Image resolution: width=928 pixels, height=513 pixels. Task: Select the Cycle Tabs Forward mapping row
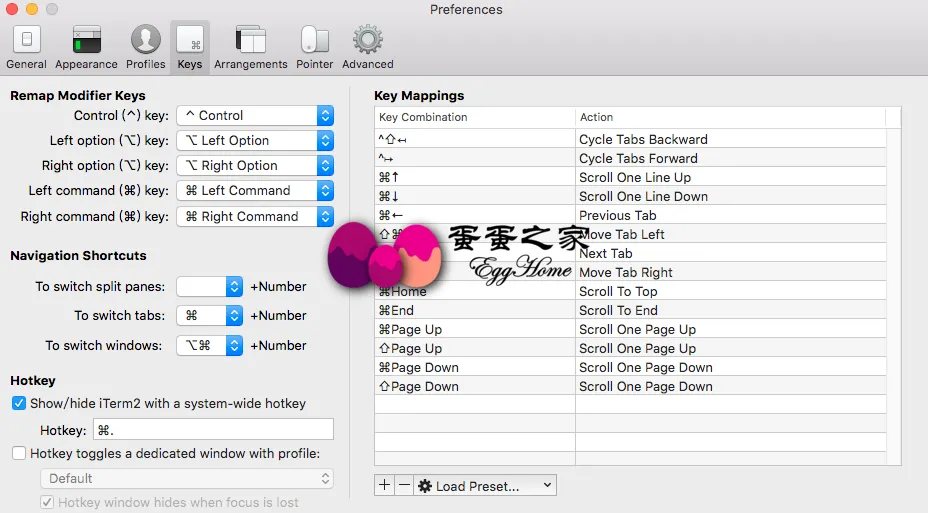click(630, 158)
